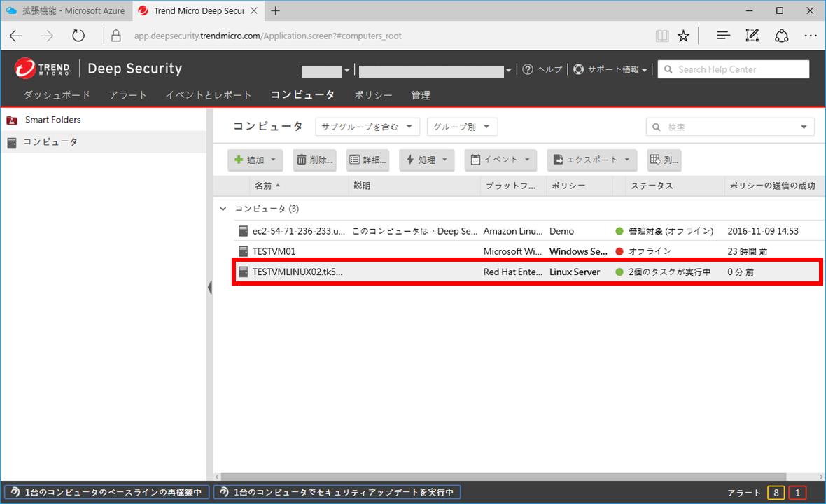The width and height of the screenshot is (826, 504).
Task: Open the ポリシー tab
Action: 373,94
